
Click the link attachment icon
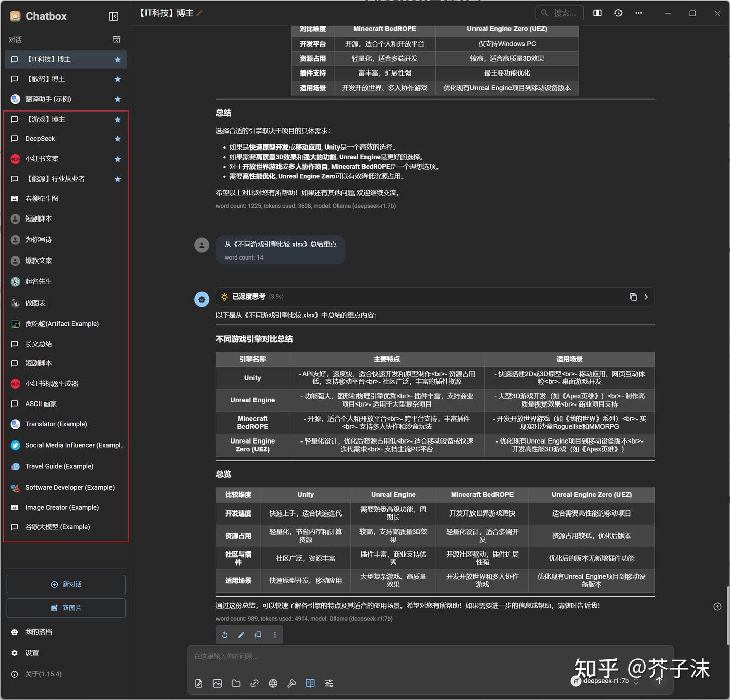click(254, 683)
